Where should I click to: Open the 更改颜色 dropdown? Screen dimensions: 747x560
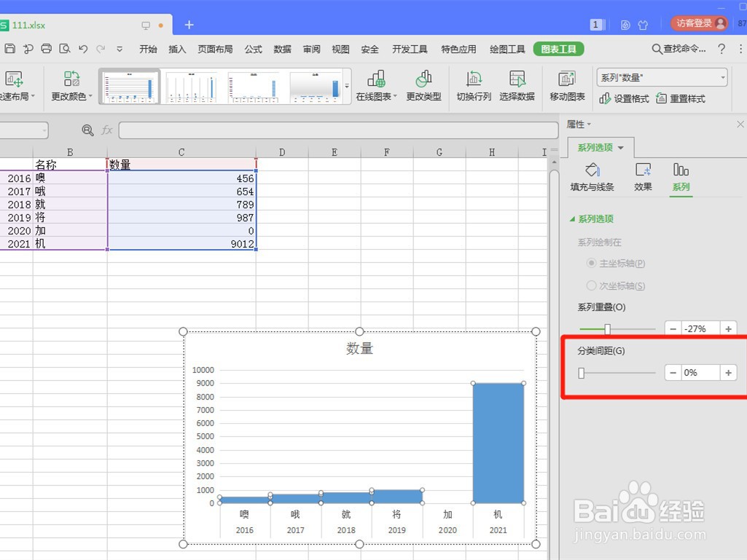(x=71, y=86)
